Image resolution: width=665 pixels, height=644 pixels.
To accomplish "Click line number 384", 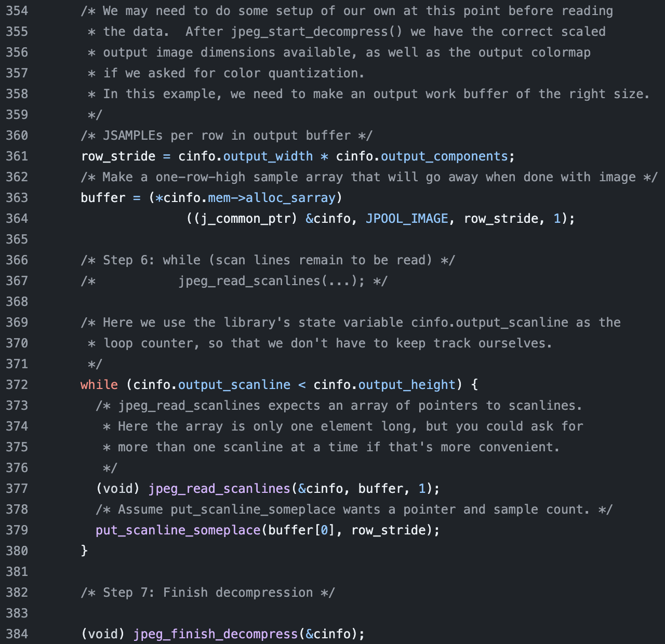I will 17,634.
